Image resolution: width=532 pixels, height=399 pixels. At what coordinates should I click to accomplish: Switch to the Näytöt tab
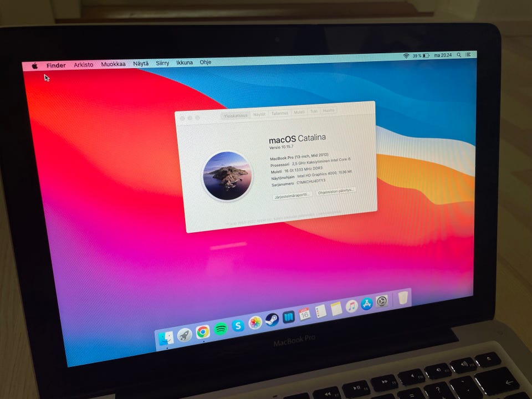[x=259, y=114]
